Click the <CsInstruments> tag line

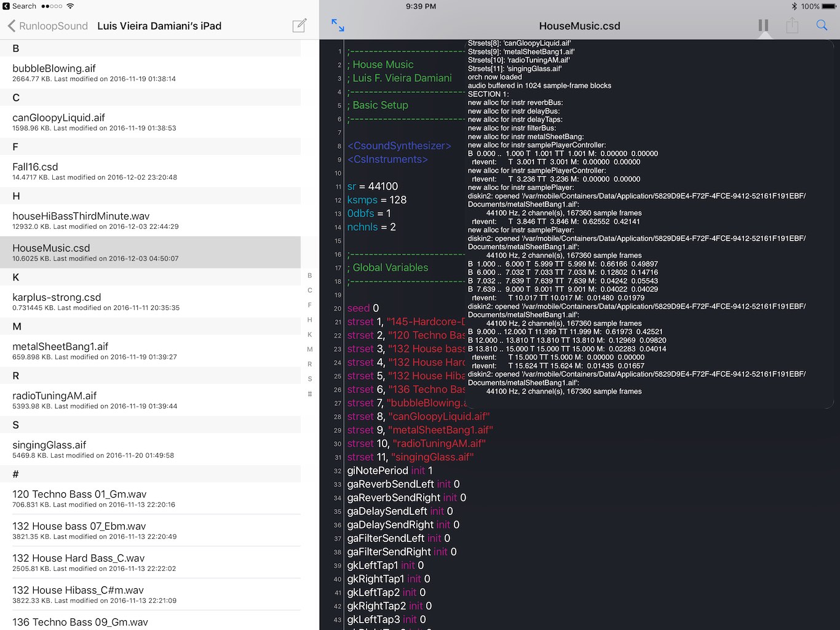point(387,159)
